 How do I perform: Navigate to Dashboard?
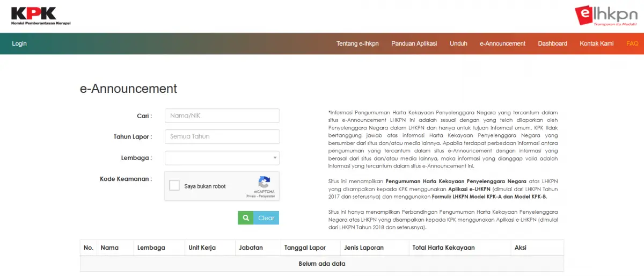tap(552, 43)
